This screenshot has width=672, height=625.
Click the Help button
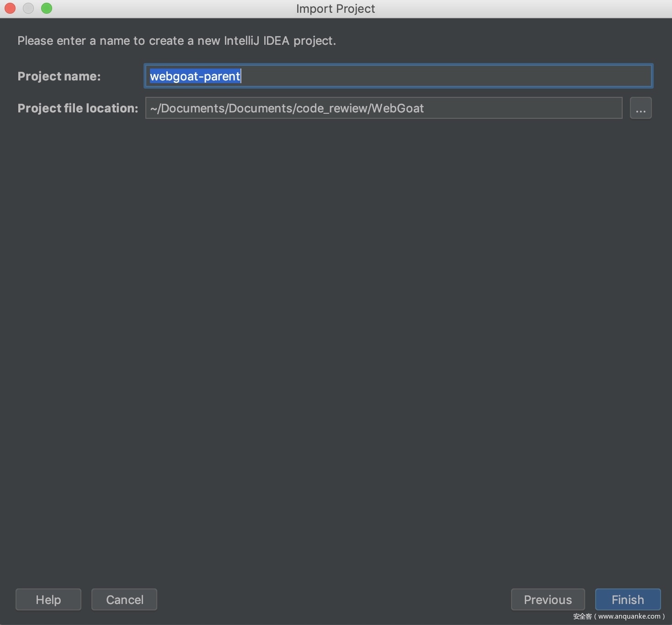48,599
